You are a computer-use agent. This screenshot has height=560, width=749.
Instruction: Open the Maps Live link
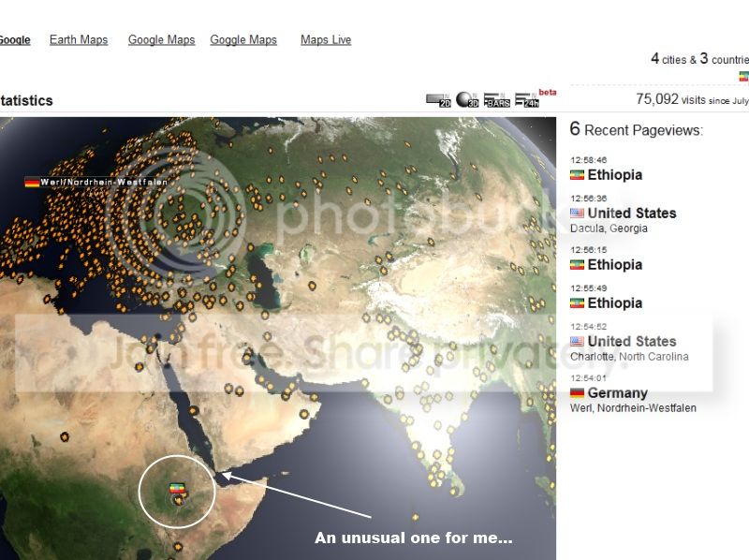tap(326, 39)
